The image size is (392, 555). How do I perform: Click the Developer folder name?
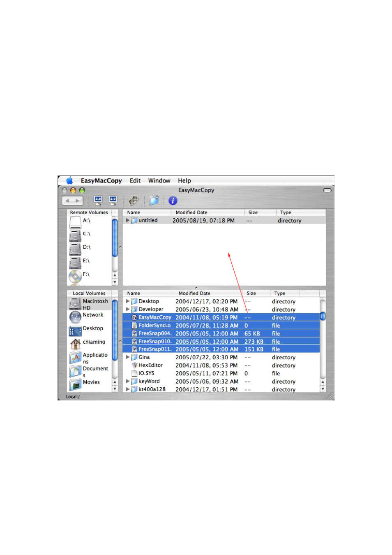(151, 309)
